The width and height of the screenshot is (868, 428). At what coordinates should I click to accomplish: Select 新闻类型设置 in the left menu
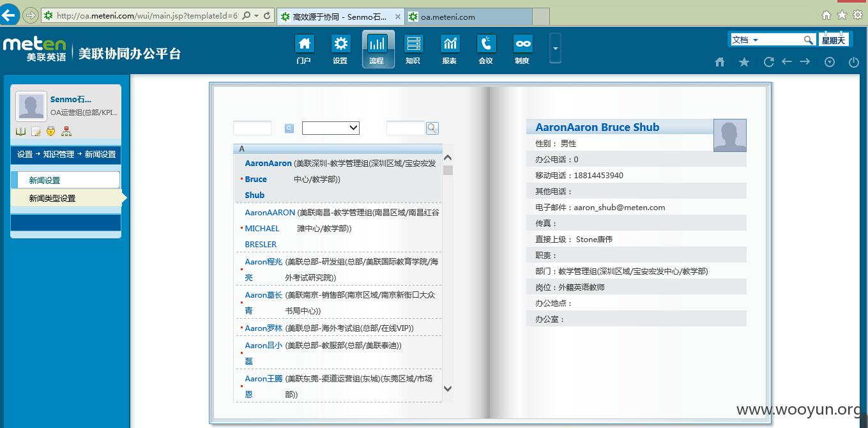click(x=52, y=198)
